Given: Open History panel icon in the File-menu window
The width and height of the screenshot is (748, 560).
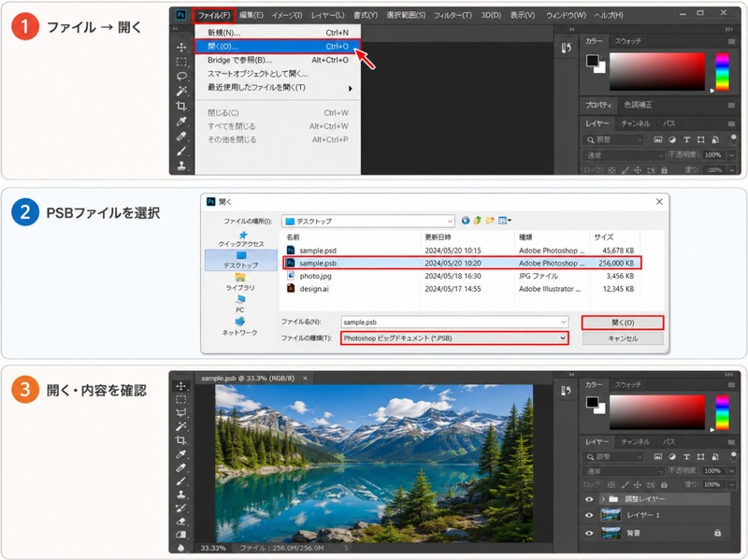Looking at the screenshot, I should 567,48.
